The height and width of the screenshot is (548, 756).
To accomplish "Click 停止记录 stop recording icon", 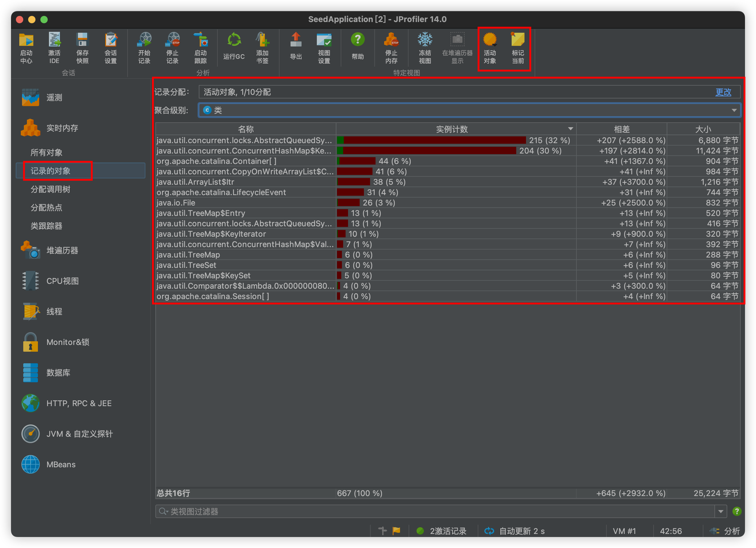I will tap(172, 48).
